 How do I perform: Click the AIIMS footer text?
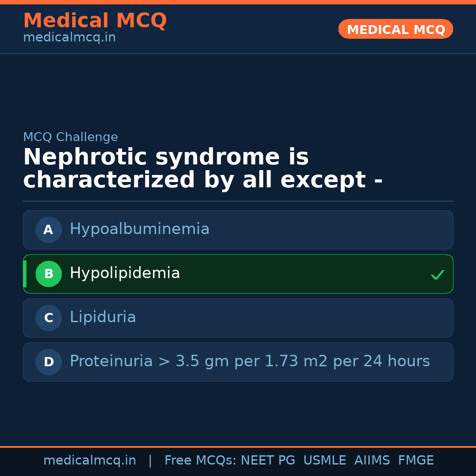click(x=372, y=461)
